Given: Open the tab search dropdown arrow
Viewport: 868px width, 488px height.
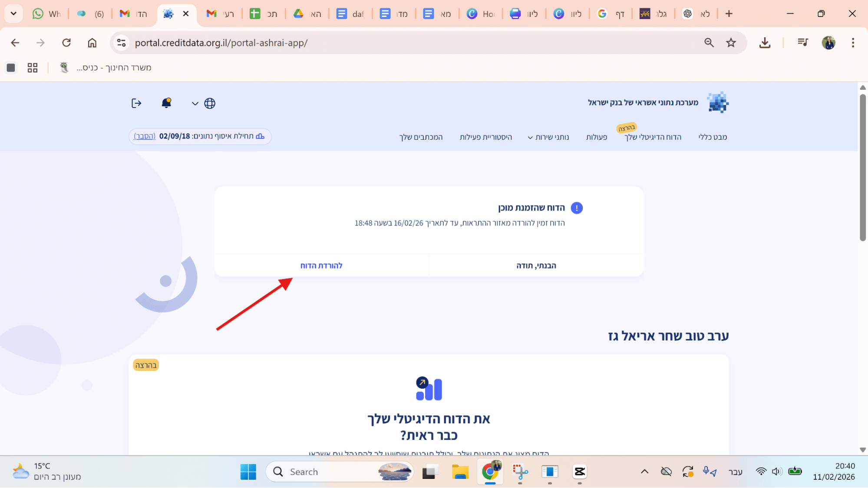Looking at the screenshot, I should [13, 13].
